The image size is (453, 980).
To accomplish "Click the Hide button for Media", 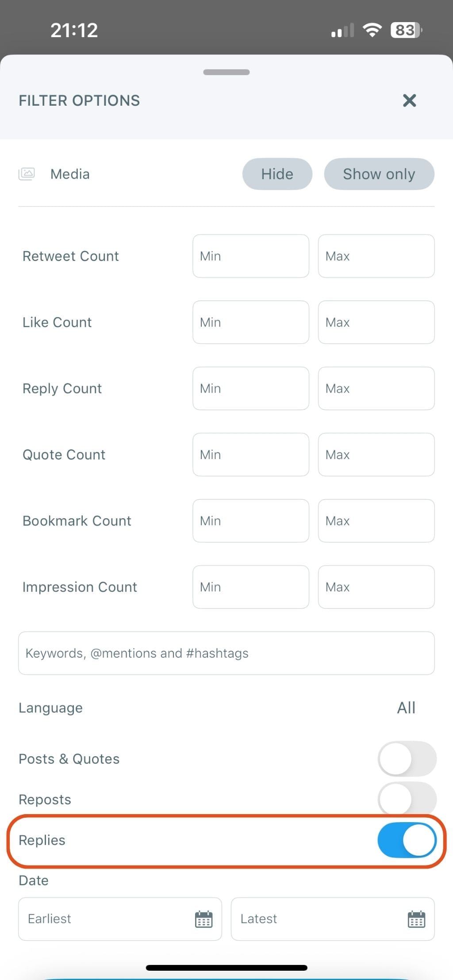I will (277, 174).
